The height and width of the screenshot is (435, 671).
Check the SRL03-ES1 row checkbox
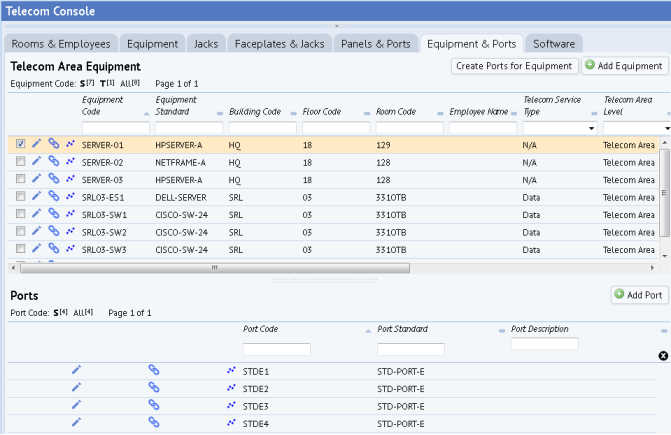click(20, 196)
